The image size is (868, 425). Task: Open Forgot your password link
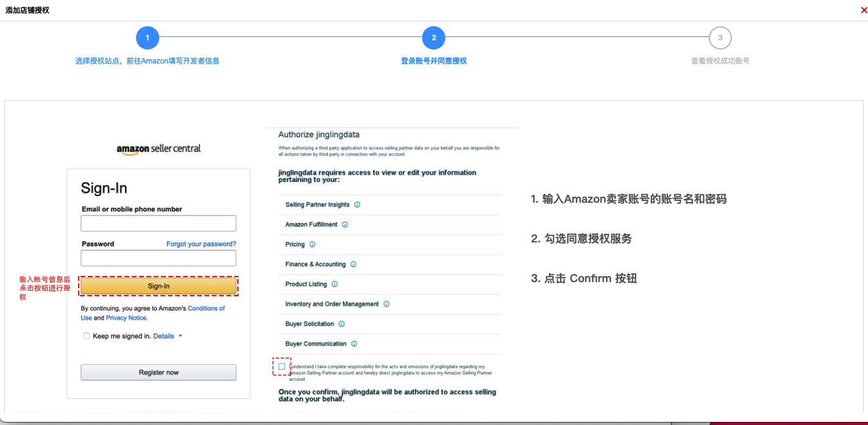tap(201, 244)
